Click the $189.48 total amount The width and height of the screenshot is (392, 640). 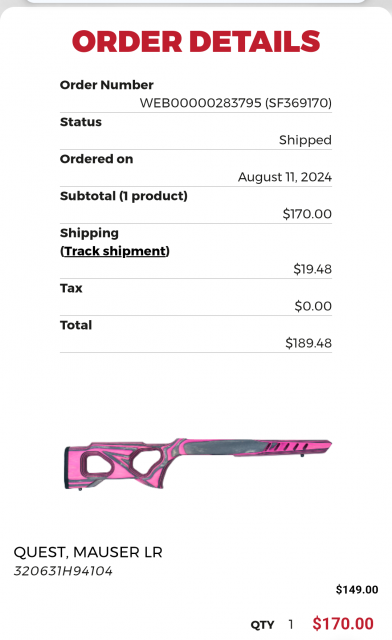(308, 343)
